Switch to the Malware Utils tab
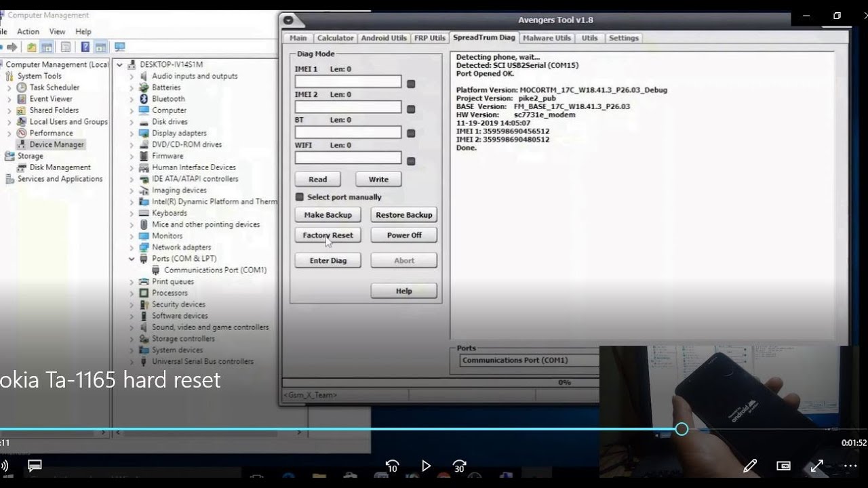Screen dimensions: 868x488 (547, 38)
